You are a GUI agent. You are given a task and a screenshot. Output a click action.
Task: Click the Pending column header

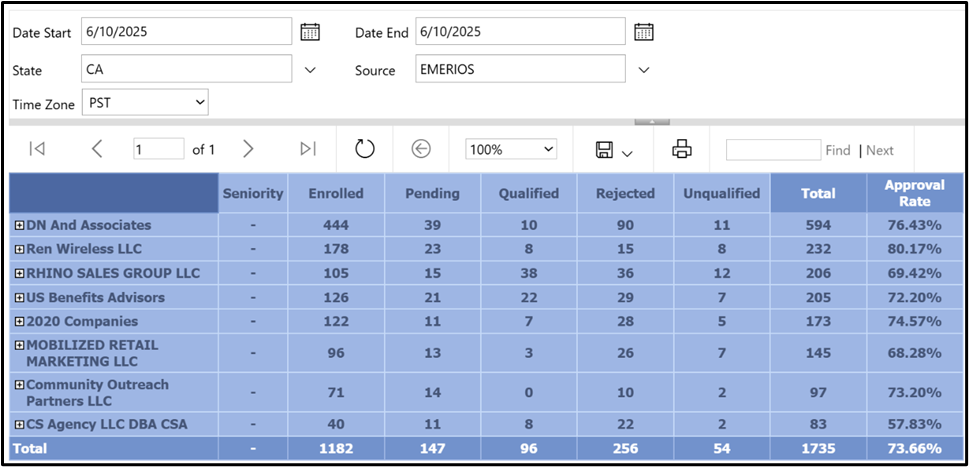pyautogui.click(x=433, y=193)
